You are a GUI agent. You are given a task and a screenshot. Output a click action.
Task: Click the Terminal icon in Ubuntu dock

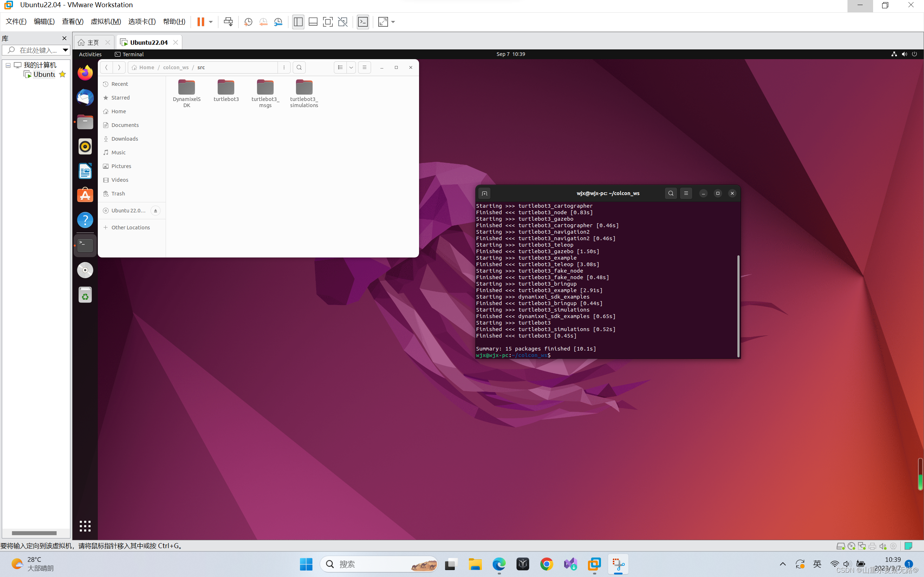click(x=84, y=245)
